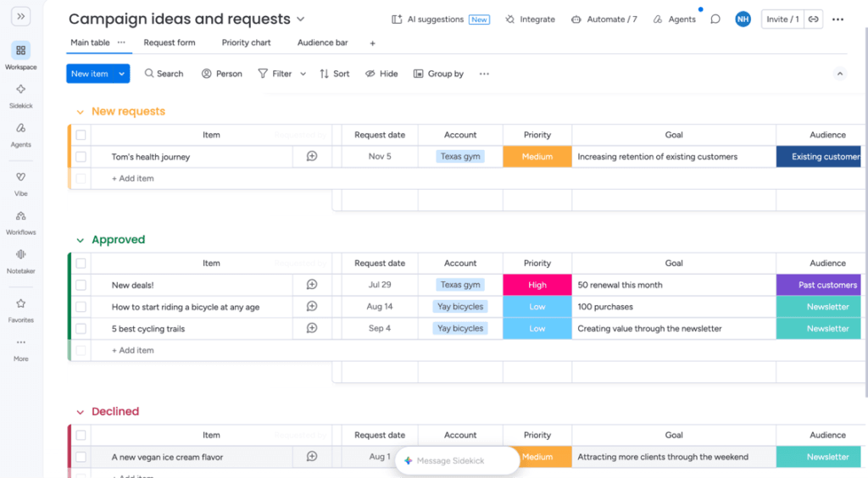Open the board discussion chat bubble
868x478 pixels.
715,19
